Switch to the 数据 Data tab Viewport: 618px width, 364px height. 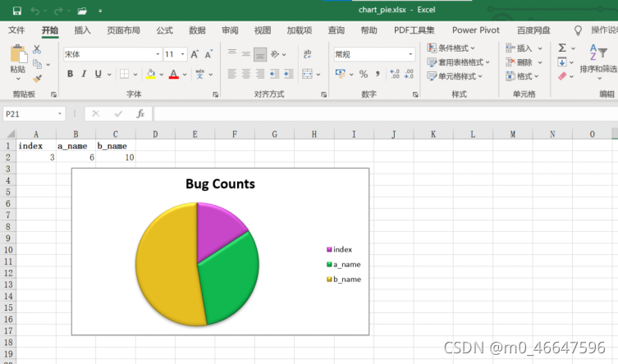point(197,30)
